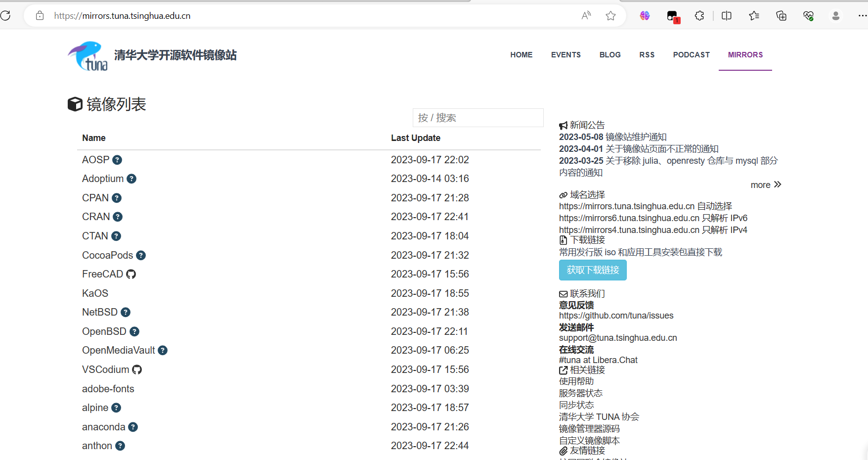The width and height of the screenshot is (868, 460).
Task: Open the 使用帮助 link
Action: (576, 381)
